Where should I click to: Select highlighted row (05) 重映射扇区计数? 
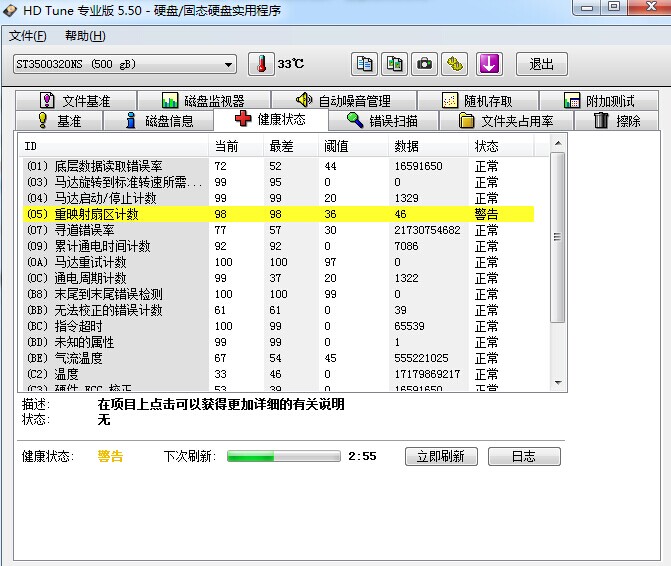click(x=278, y=214)
